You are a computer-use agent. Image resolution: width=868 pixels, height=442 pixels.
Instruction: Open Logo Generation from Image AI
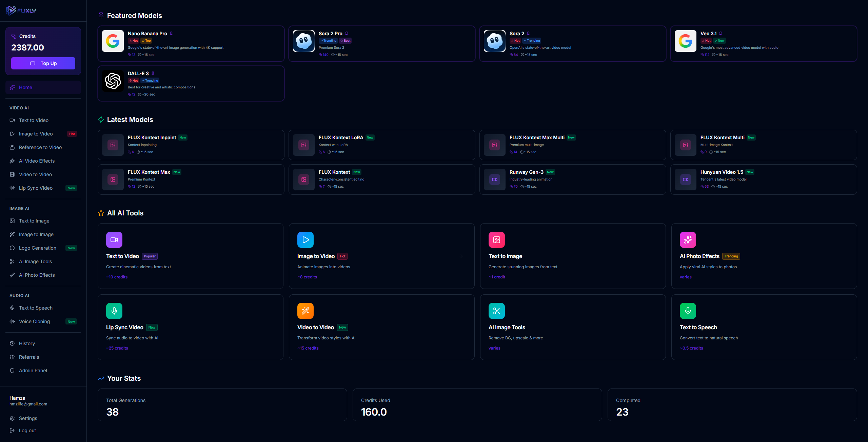pyautogui.click(x=38, y=248)
